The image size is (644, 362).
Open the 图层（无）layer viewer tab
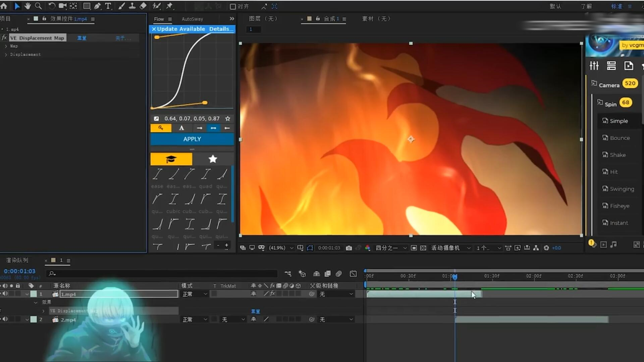(263, 19)
